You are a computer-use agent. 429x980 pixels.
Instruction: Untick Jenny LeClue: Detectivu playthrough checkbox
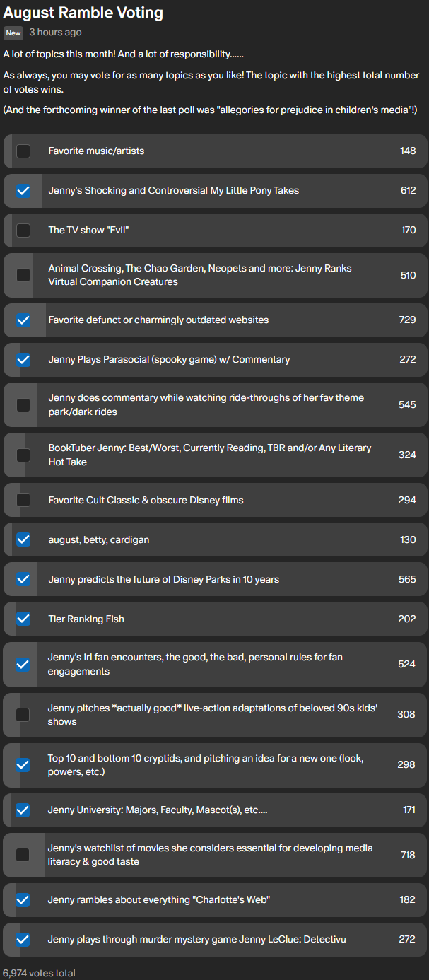click(23, 940)
